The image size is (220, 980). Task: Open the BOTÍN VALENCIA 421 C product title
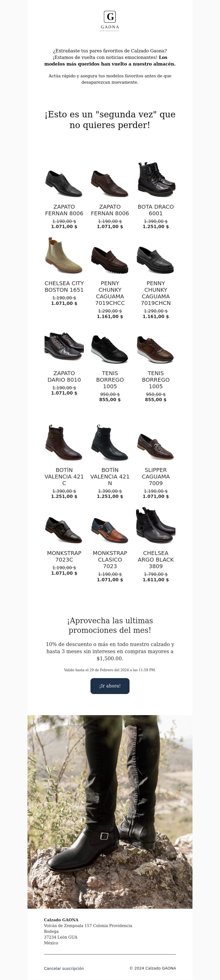[64, 477]
